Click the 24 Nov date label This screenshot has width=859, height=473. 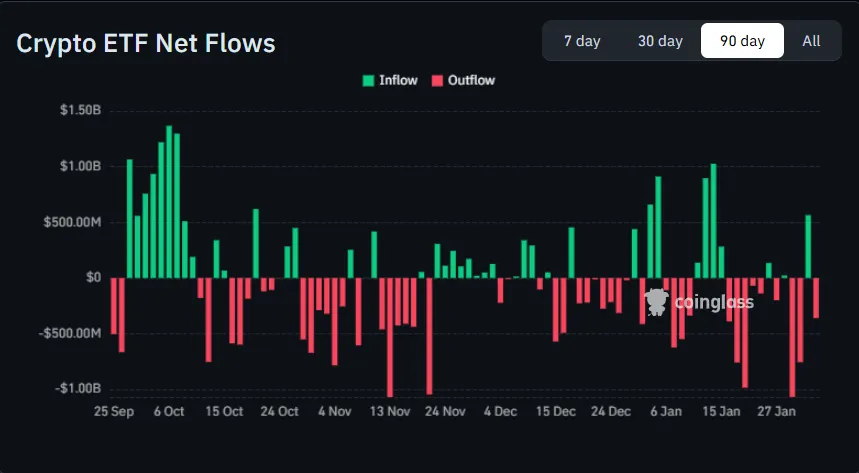pyautogui.click(x=445, y=412)
